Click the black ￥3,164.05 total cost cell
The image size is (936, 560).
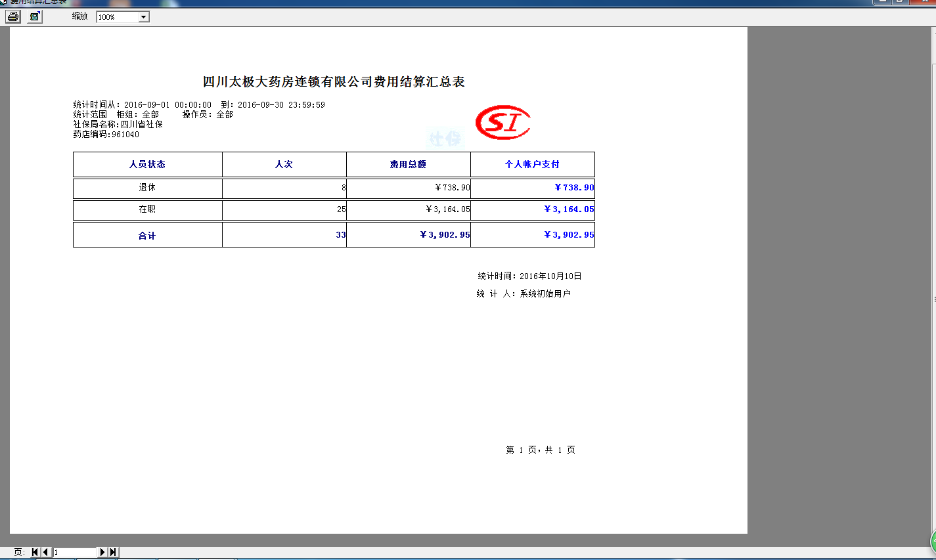(x=409, y=209)
